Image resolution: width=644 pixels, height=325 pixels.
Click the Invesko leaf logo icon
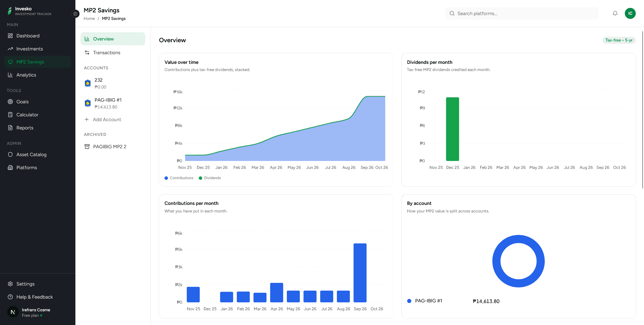point(10,11)
